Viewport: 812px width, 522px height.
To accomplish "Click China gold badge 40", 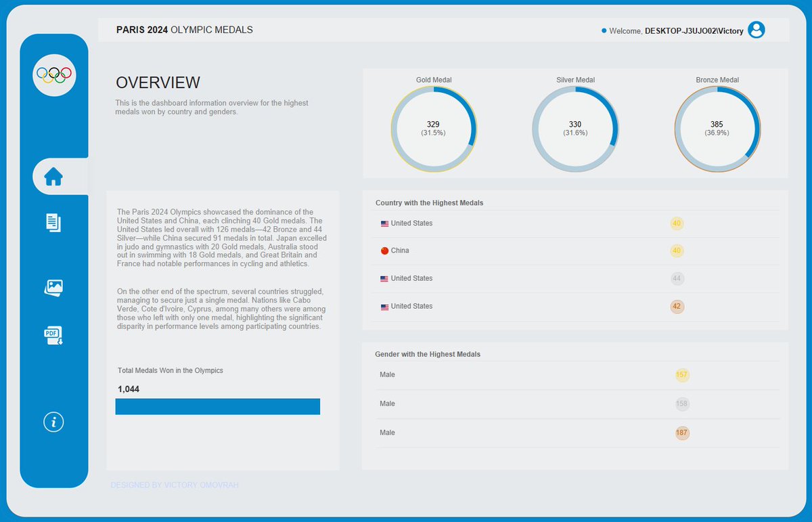I will (677, 251).
